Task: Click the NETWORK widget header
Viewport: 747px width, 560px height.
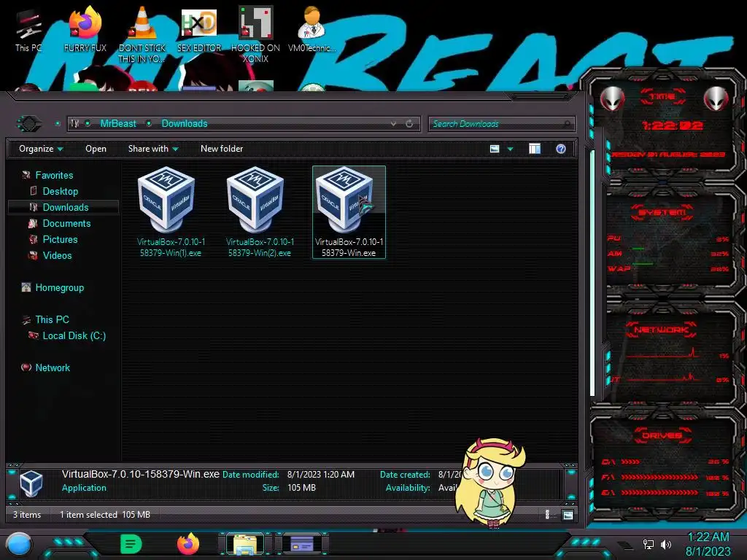Action: tap(661, 330)
